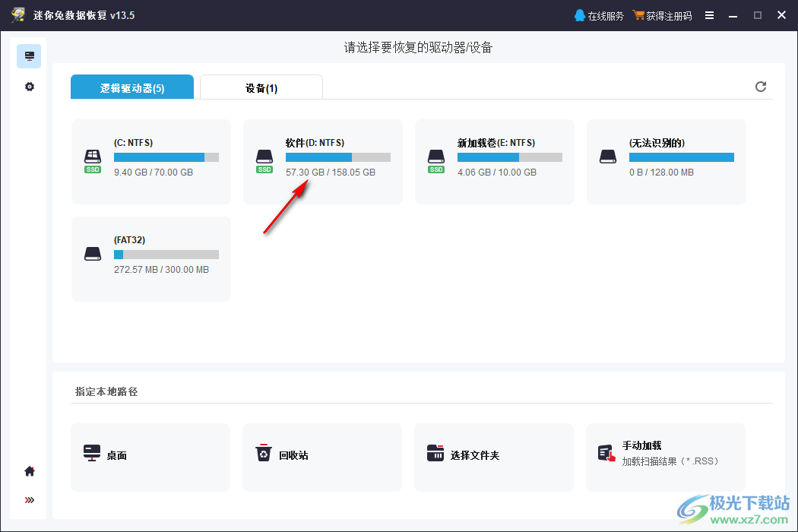Select the 新加载卷 E: NTFS volume
Viewport: 798px width, 532px height.
[x=494, y=161]
